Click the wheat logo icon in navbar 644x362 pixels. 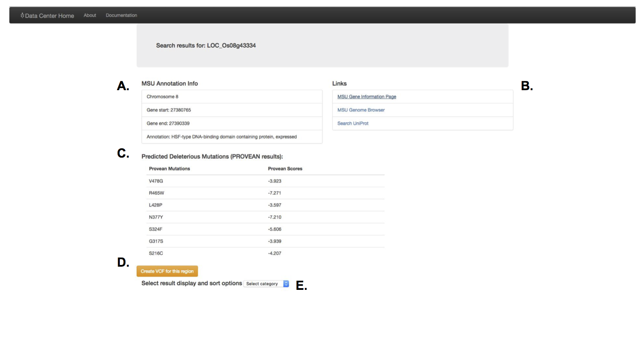22,15
